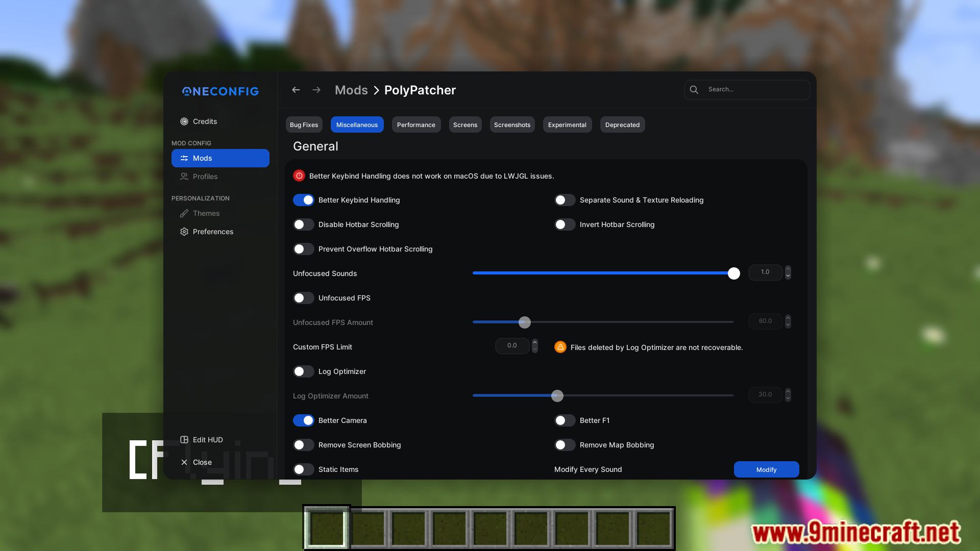Enable Disable Hotbar Scrolling switch
This screenshot has width=980, height=551.
tap(304, 224)
